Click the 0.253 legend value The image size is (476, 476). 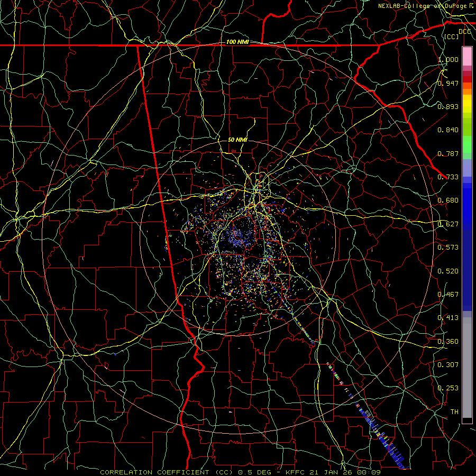pos(448,388)
